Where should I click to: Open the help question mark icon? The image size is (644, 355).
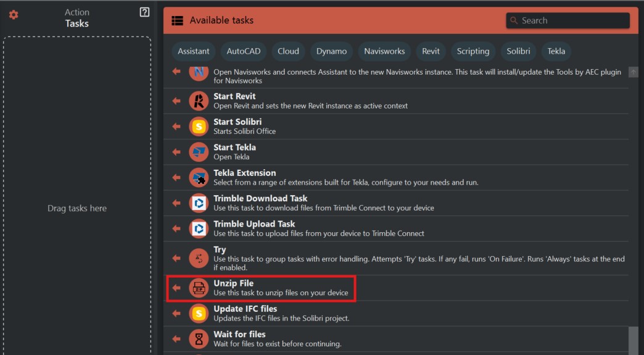pyautogui.click(x=144, y=12)
